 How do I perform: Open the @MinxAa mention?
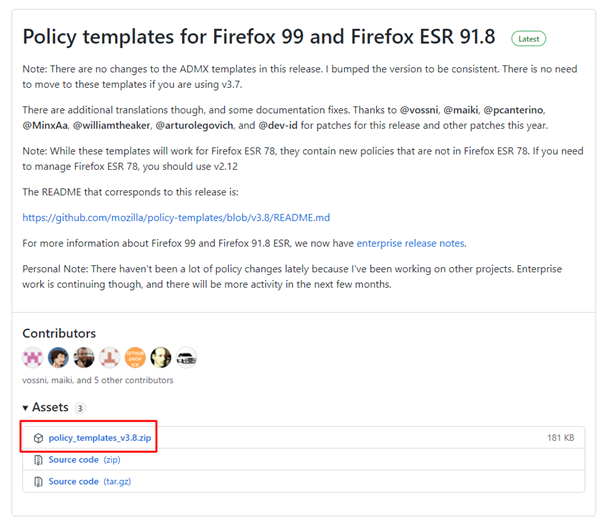pos(45,126)
